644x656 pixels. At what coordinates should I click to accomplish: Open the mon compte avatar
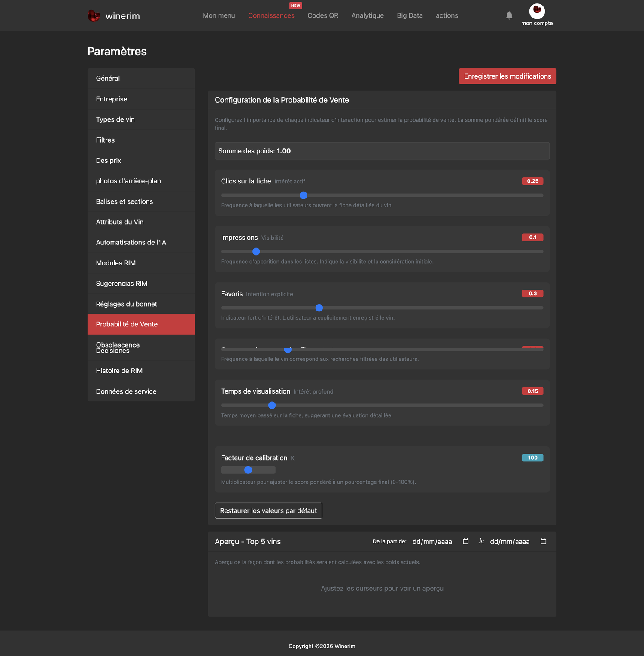[537, 11]
